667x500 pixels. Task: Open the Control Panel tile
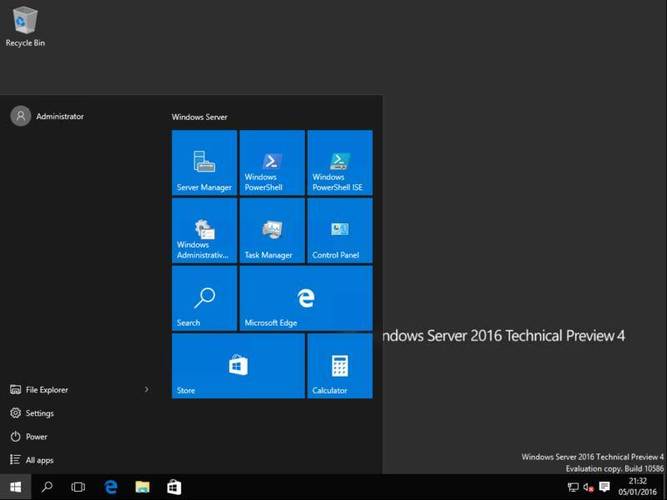pyautogui.click(x=340, y=231)
